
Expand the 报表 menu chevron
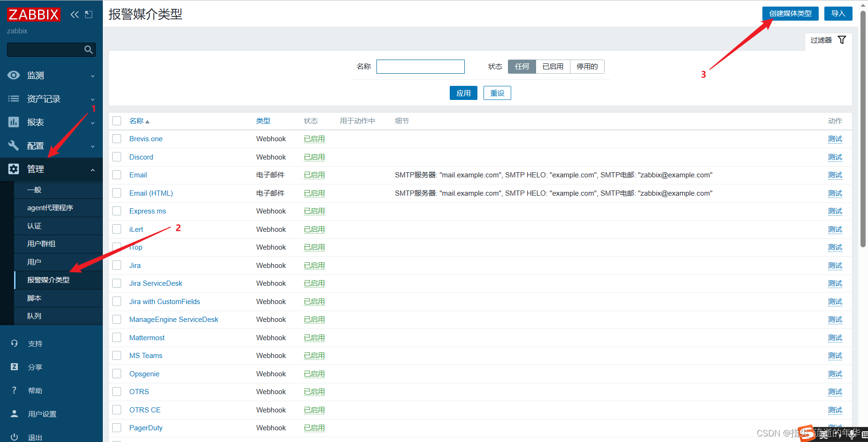(x=92, y=123)
